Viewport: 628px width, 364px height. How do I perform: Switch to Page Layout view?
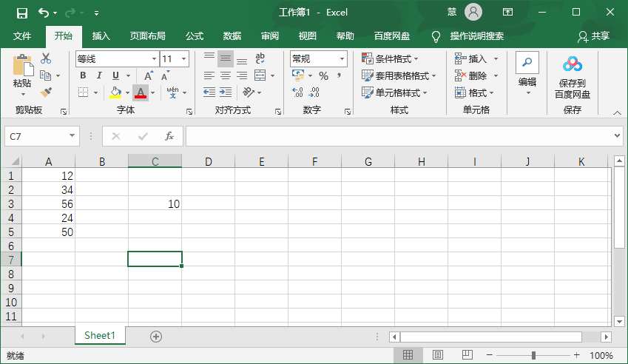(x=437, y=356)
